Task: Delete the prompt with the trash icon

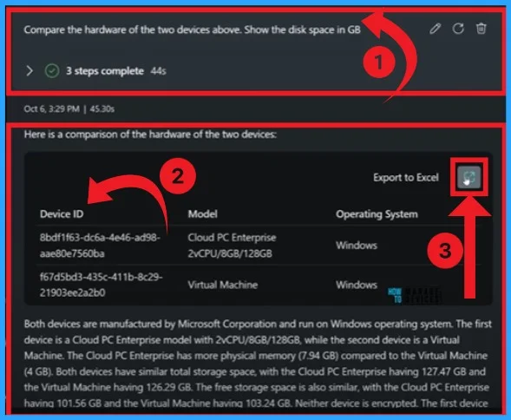Action: coord(482,29)
